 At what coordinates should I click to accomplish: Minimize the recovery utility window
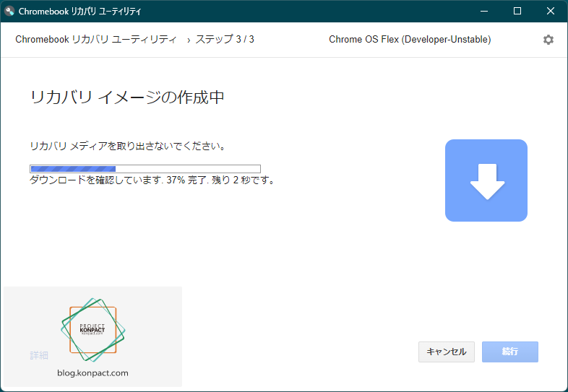(484, 11)
